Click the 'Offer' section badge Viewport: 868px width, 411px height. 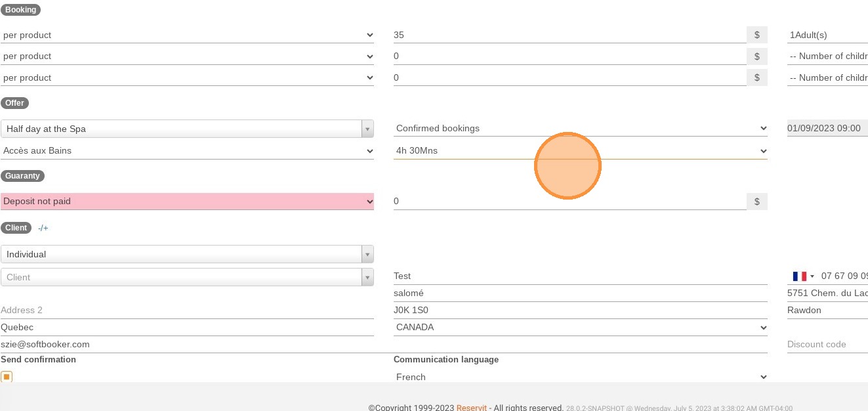coord(14,103)
